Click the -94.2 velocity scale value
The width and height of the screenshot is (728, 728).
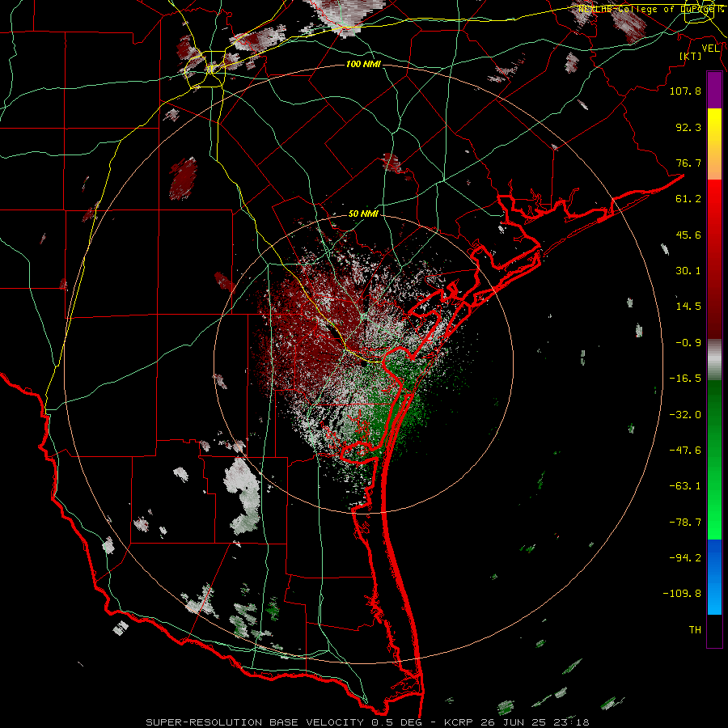685,558
